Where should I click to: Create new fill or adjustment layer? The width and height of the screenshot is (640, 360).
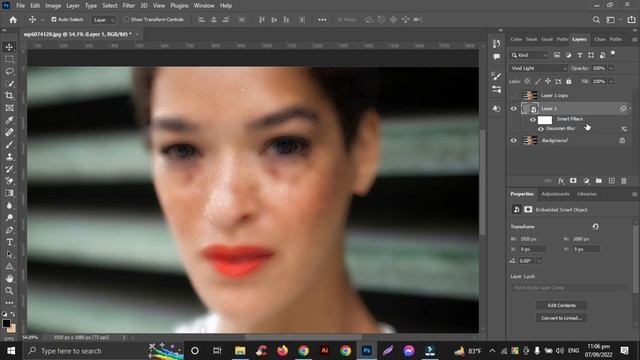586,181
